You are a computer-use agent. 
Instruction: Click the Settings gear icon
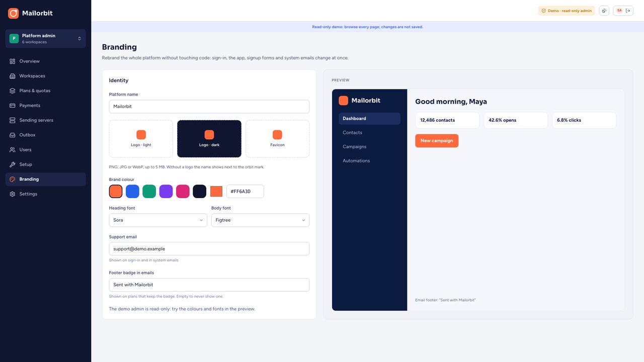point(13,194)
